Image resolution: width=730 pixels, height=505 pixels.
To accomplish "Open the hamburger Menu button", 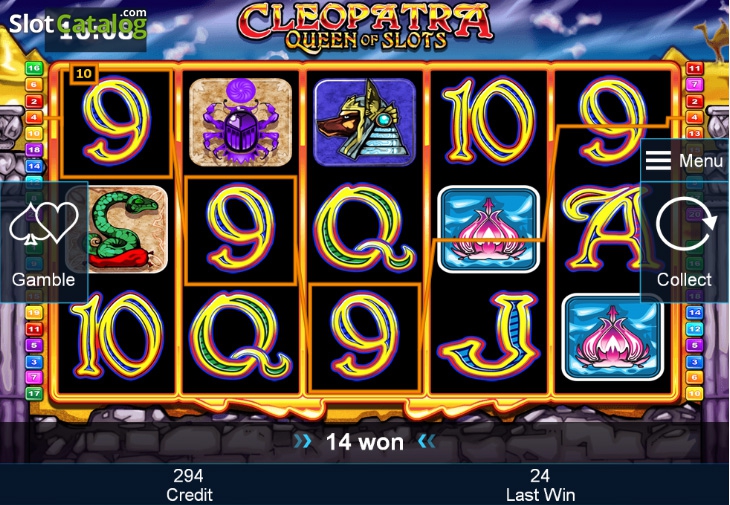I will [x=684, y=161].
